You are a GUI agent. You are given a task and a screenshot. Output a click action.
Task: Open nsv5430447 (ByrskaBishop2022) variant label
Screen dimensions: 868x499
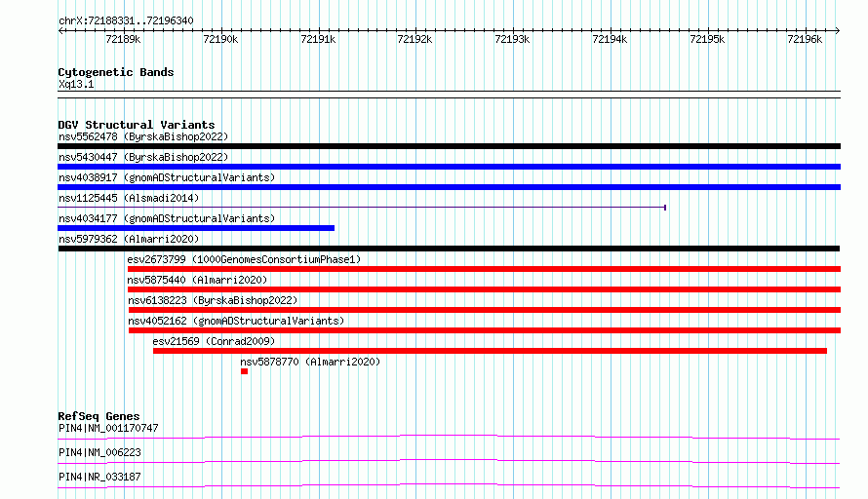click(143, 157)
